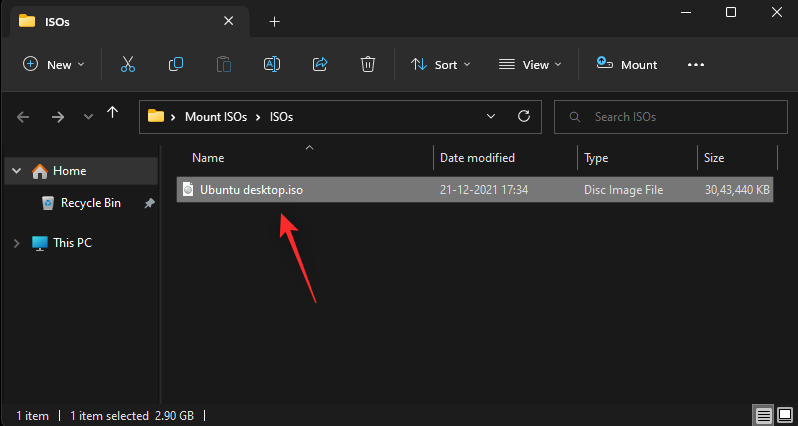Open the New item dropdown
Image resolution: width=798 pixels, height=426 pixels.
pyautogui.click(x=54, y=64)
